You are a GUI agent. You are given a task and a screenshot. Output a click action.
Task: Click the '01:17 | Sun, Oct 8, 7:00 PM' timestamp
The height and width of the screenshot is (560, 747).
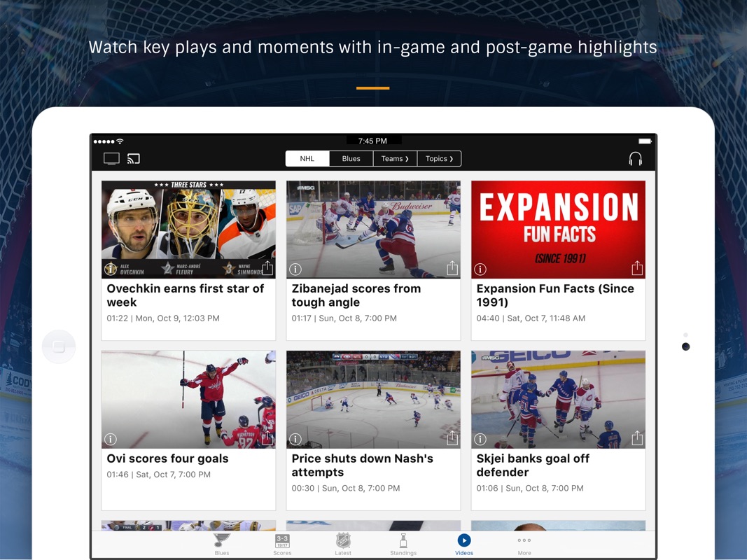(x=344, y=318)
